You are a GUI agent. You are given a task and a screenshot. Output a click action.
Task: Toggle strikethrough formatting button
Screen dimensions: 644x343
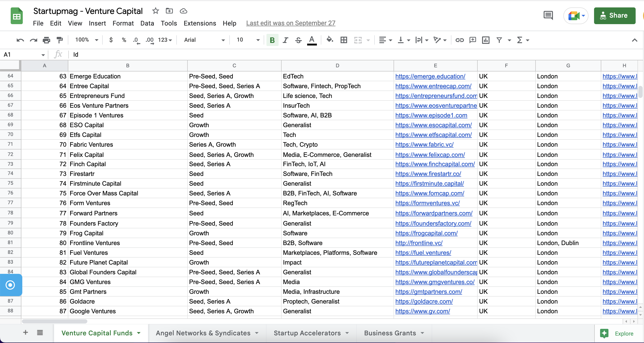click(298, 40)
